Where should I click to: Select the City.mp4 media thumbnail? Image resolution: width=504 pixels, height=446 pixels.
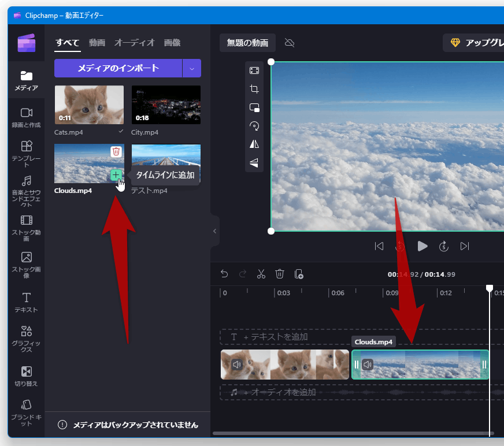(x=166, y=105)
